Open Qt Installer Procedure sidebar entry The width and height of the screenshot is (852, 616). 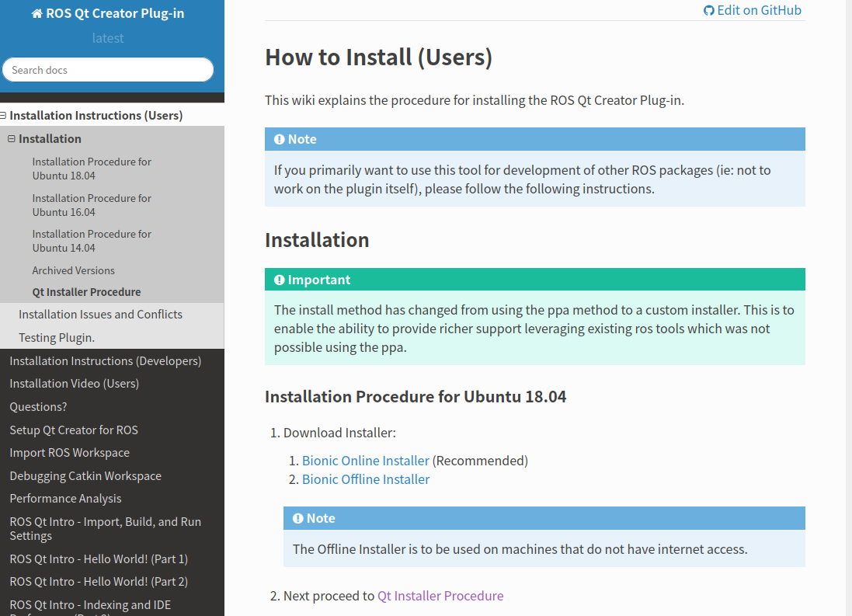(x=86, y=292)
